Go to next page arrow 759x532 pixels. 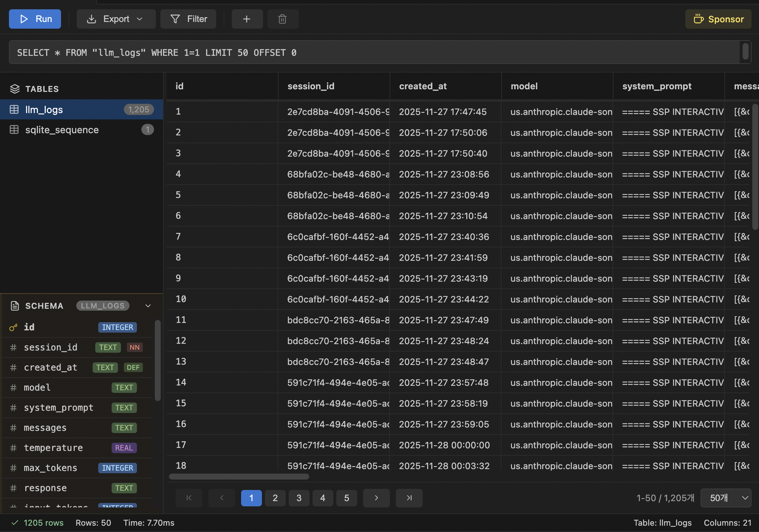pyautogui.click(x=376, y=498)
